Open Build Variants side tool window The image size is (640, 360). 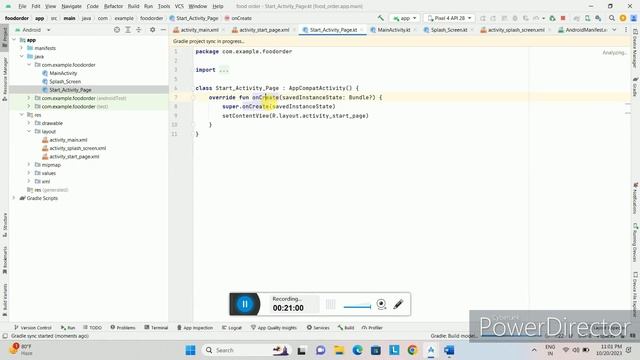tap(4, 300)
